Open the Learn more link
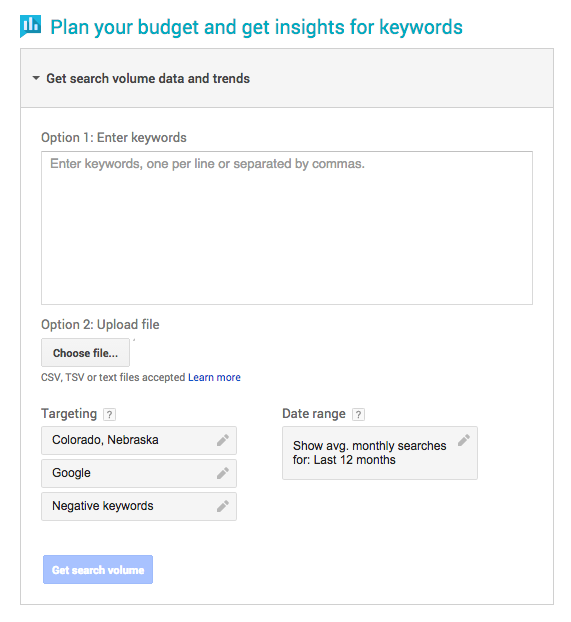571x622 pixels. (214, 377)
